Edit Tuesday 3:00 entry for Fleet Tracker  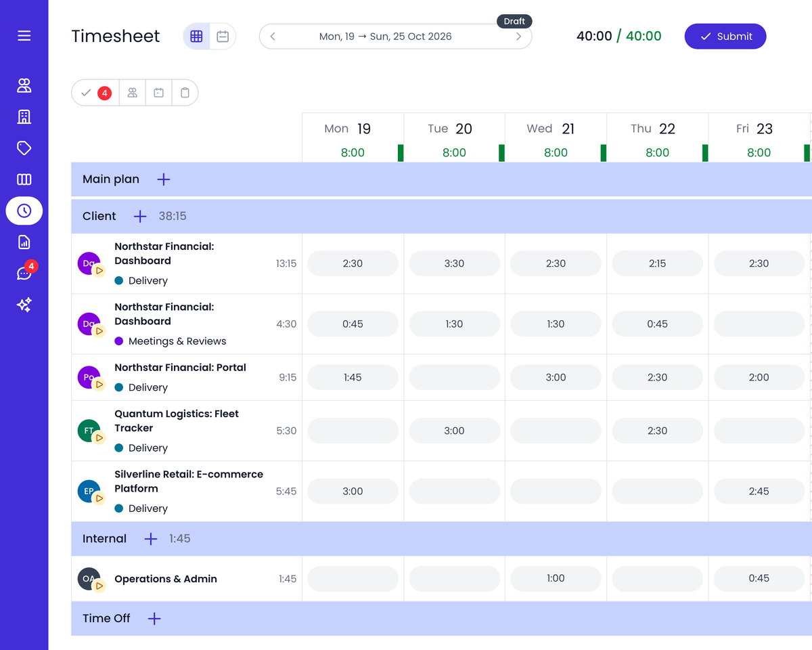(454, 431)
